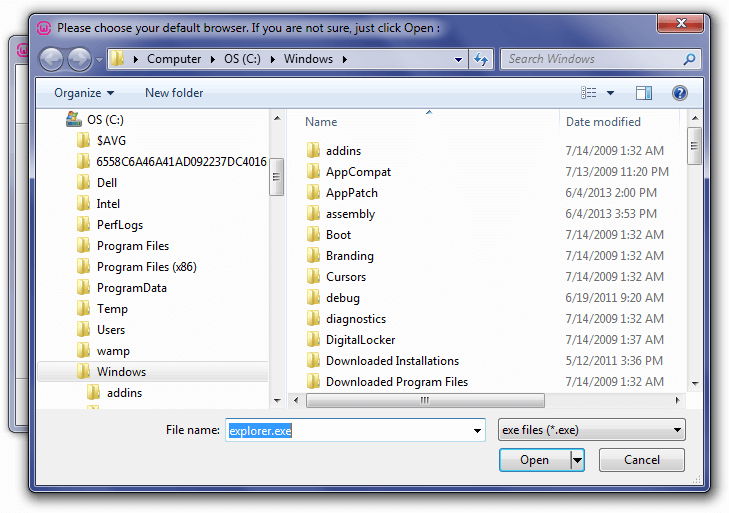Image resolution: width=729 pixels, height=513 pixels.
Task: Open the view options dropdown arrow
Action: point(610,93)
